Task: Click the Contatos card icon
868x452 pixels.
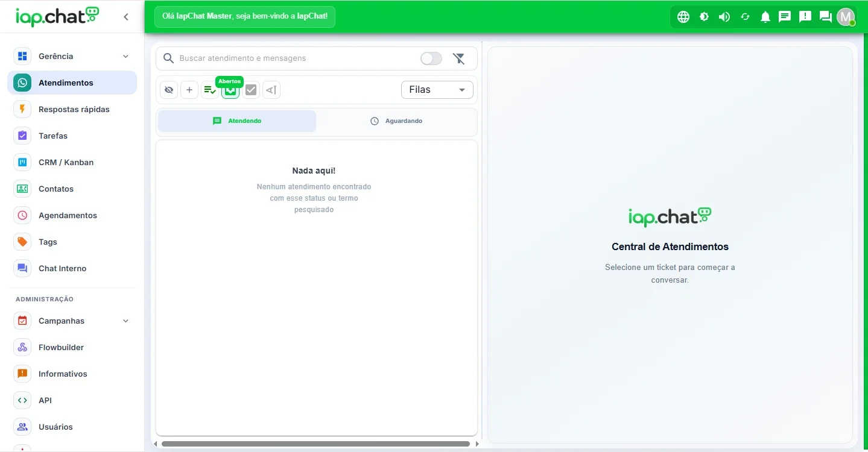Action: click(22, 189)
